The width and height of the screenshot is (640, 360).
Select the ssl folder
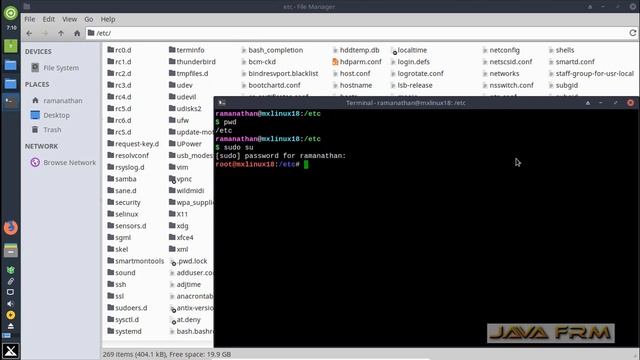pos(116,296)
